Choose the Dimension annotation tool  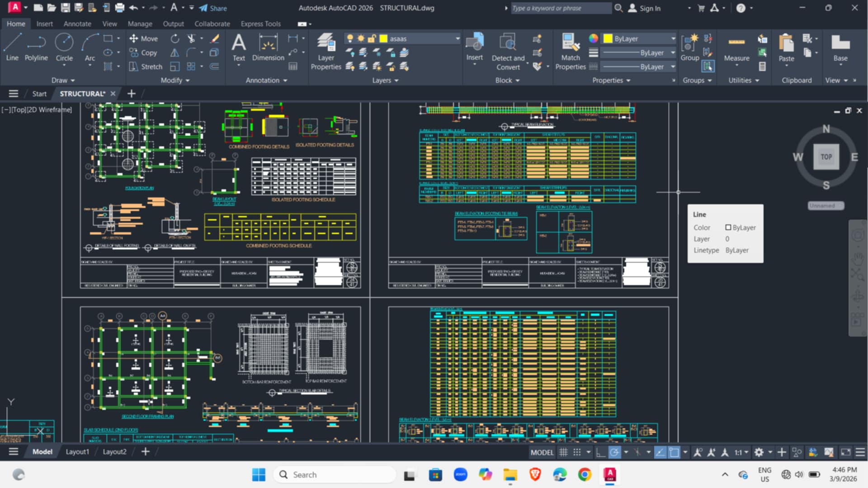click(268, 47)
